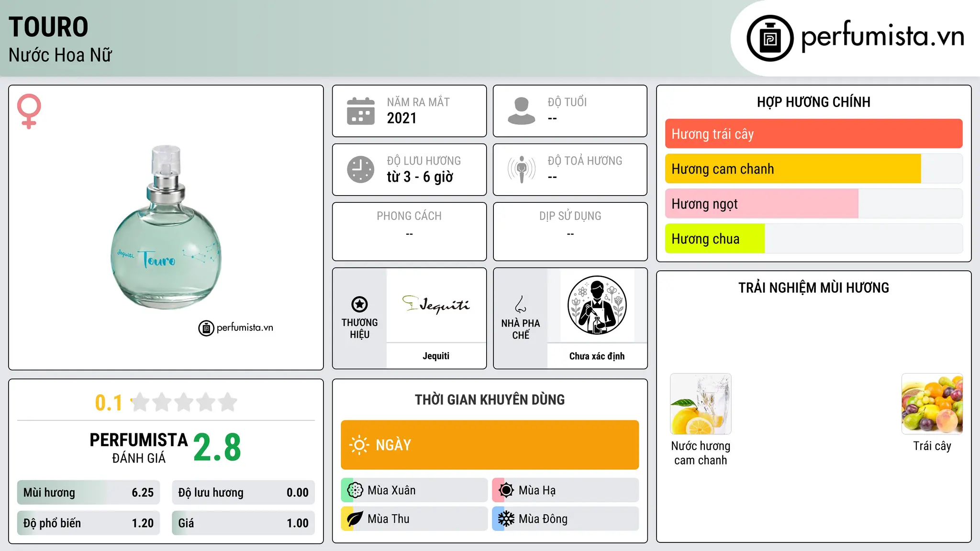This screenshot has width=980, height=551.
Task: Click the star badge icon above Thương hiệu
Action: pyautogui.click(x=359, y=304)
